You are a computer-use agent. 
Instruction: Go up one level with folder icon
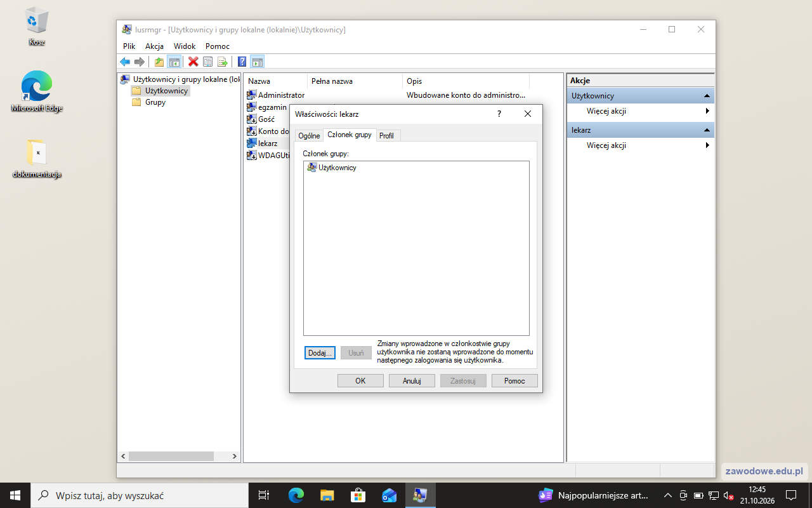coord(159,62)
